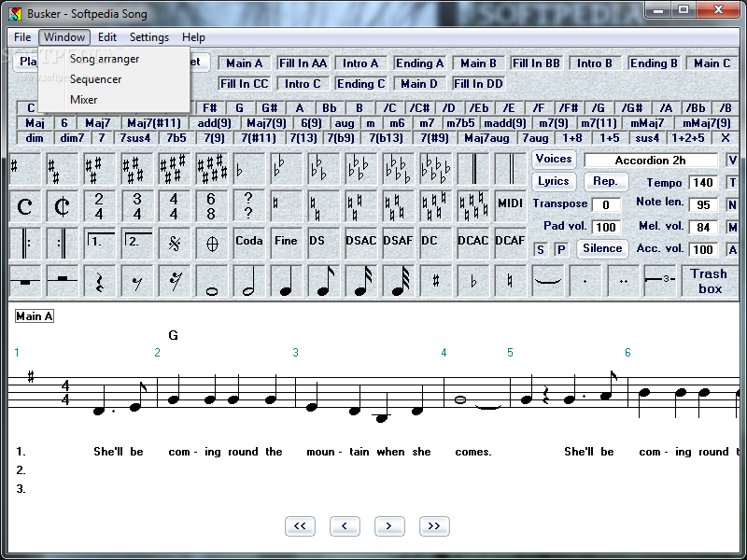Select the 6/8 time signature
747x560 pixels.
(211, 205)
